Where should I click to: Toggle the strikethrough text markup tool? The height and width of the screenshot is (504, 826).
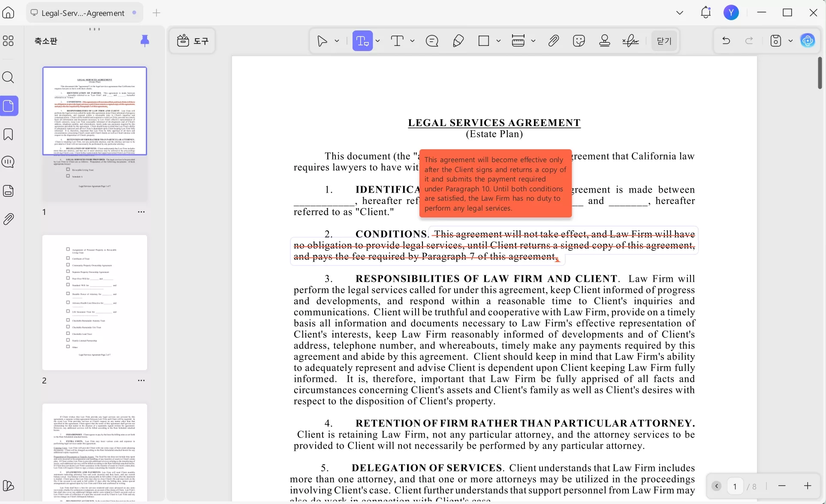click(x=362, y=41)
